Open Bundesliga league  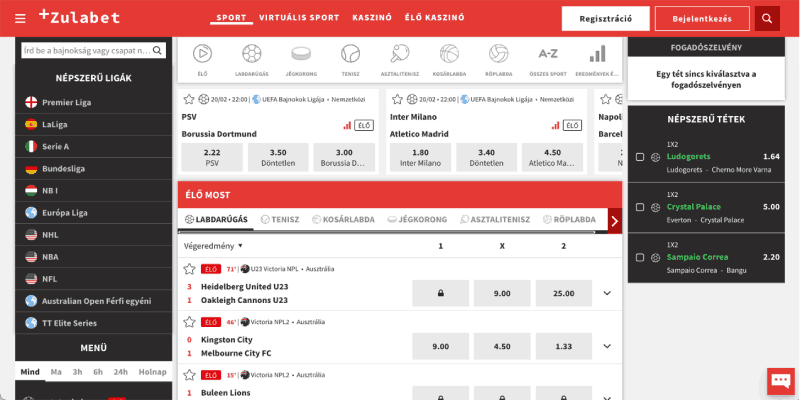pos(93,168)
